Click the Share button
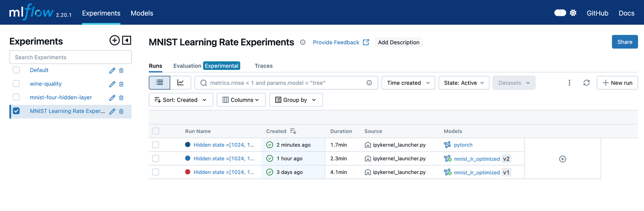The image size is (644, 211). 624,42
